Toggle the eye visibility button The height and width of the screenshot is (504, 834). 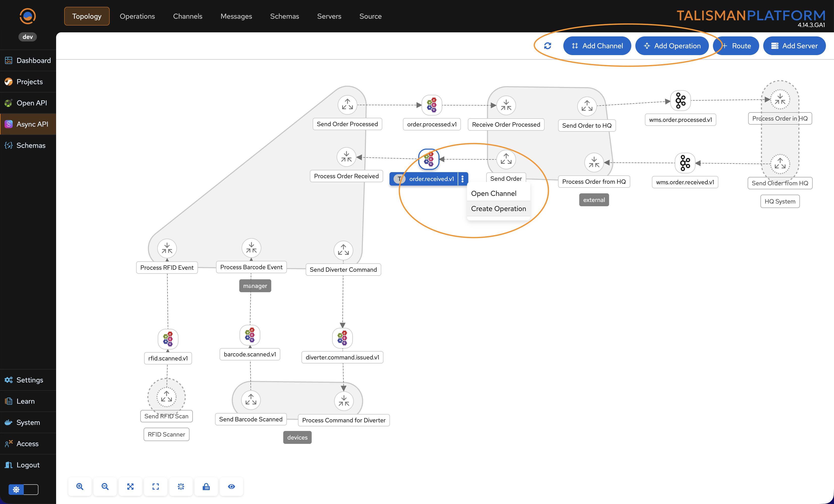coord(231,486)
